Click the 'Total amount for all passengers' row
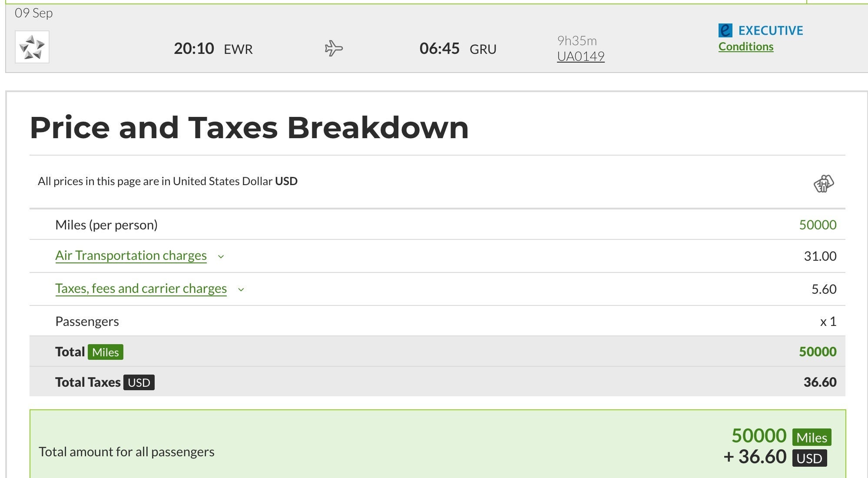 [x=126, y=452]
